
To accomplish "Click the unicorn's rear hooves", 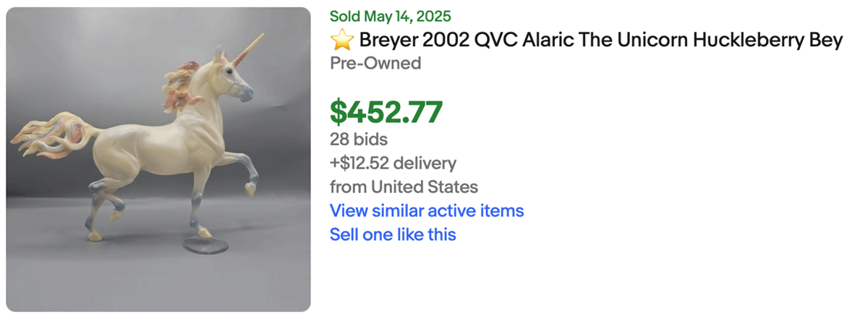I will (116, 215).
